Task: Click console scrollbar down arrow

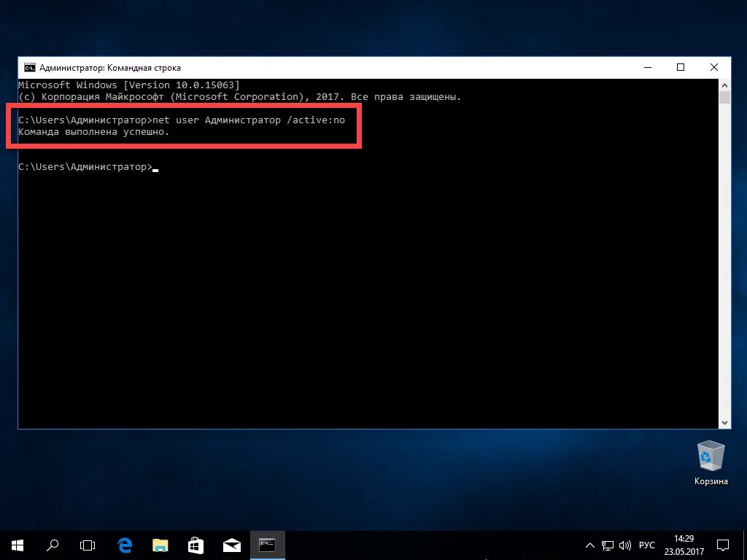Action: point(724,422)
